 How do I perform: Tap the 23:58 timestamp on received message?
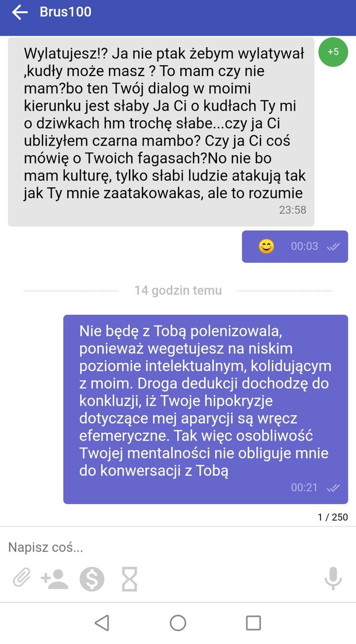(293, 210)
